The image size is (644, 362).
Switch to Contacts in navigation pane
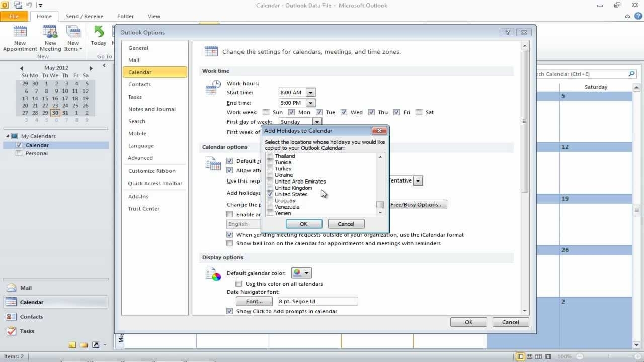[55, 317]
